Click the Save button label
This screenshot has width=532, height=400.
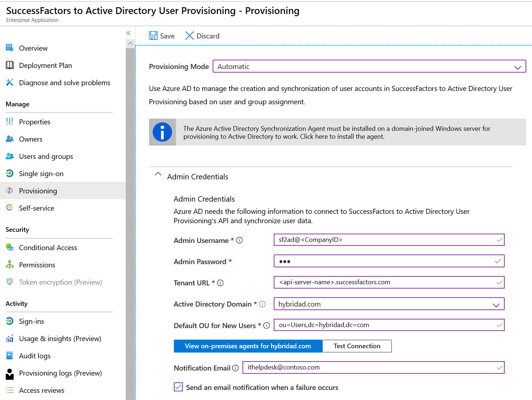[167, 36]
